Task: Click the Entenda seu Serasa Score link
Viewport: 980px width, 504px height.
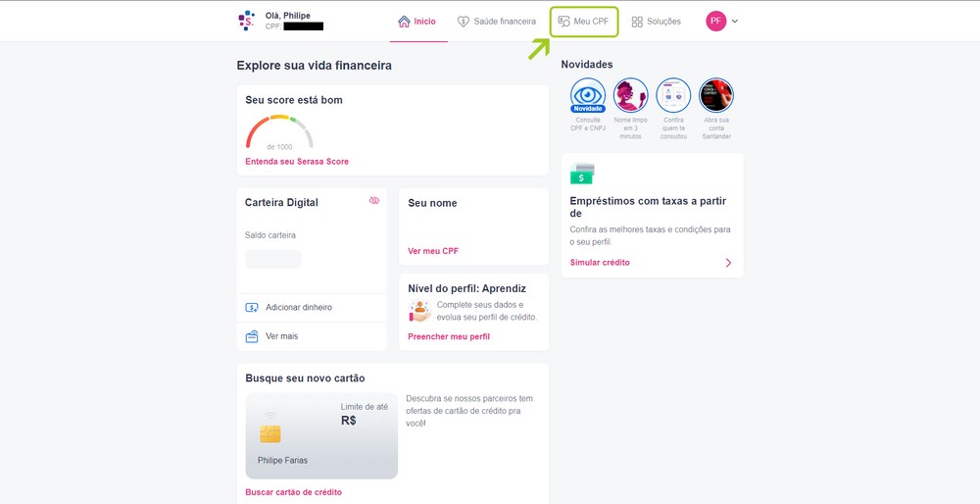Action: point(297,162)
